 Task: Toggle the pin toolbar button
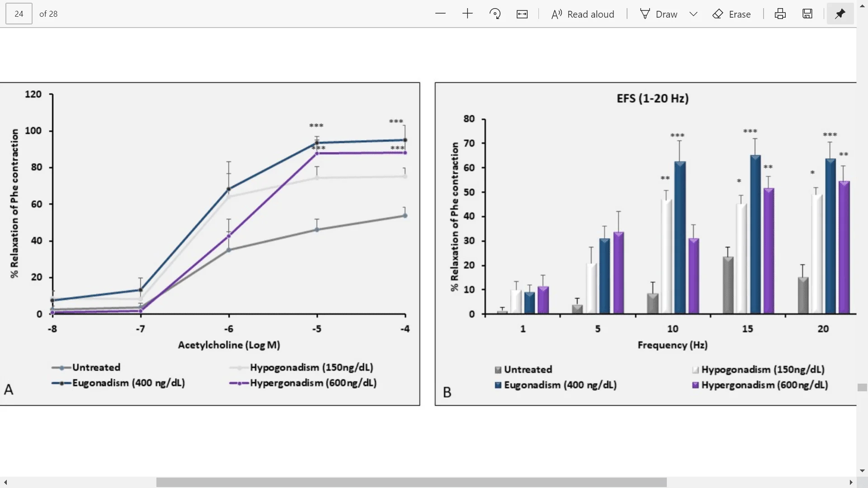(x=840, y=14)
